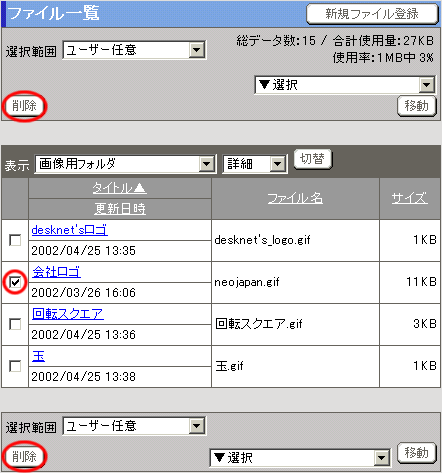Click the date 2002/04/25 13:35

click(84, 251)
